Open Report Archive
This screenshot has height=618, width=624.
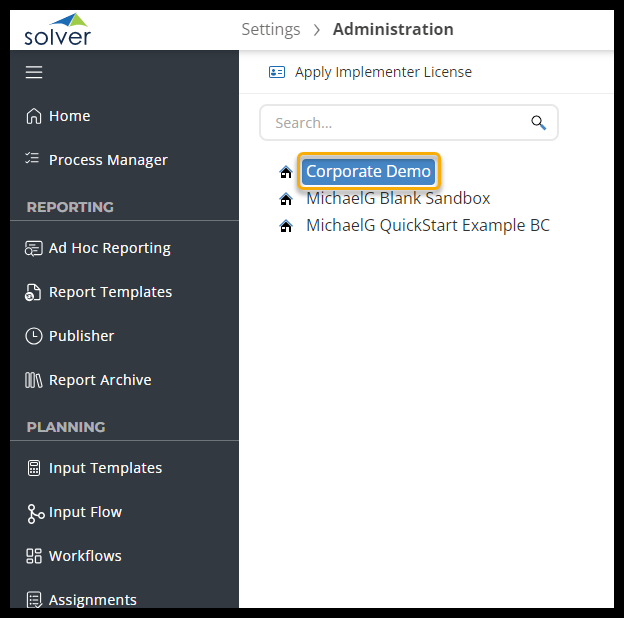tap(100, 380)
